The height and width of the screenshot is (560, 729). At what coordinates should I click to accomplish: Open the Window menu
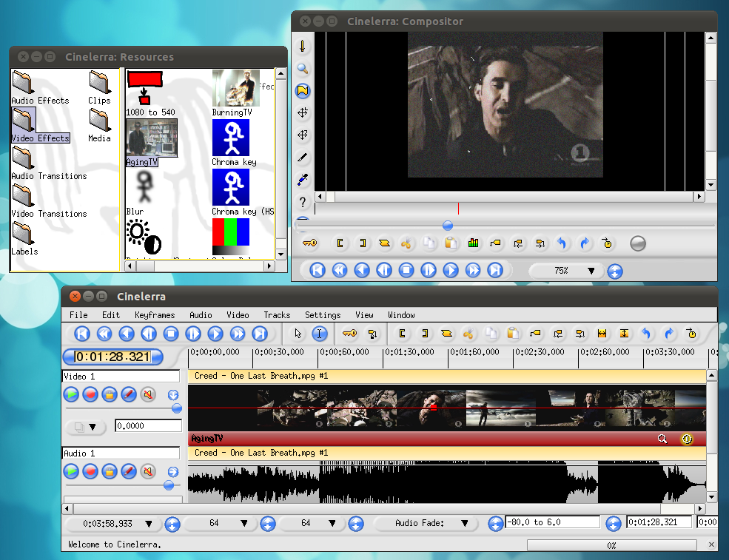[x=401, y=315]
